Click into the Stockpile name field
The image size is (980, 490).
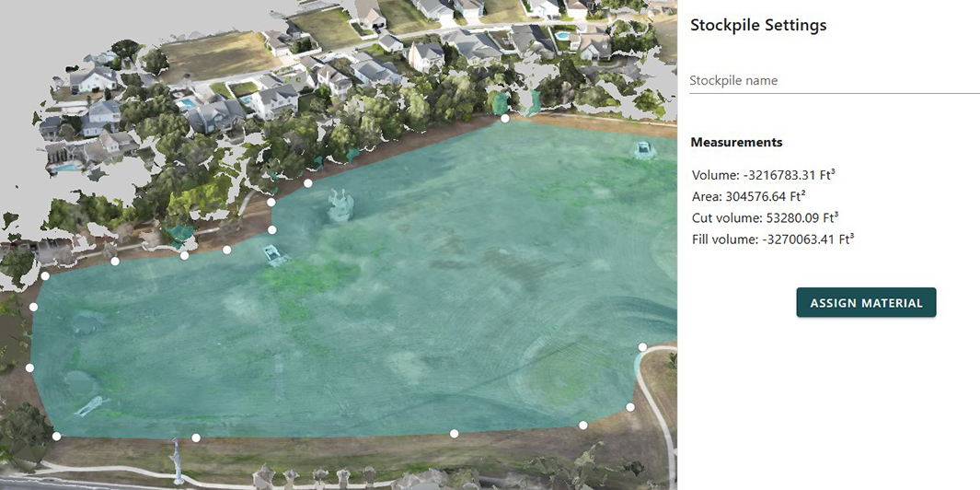tap(835, 81)
